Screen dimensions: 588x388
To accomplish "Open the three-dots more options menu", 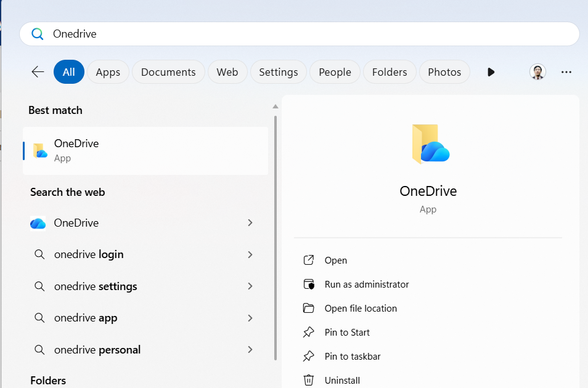I will [x=566, y=72].
